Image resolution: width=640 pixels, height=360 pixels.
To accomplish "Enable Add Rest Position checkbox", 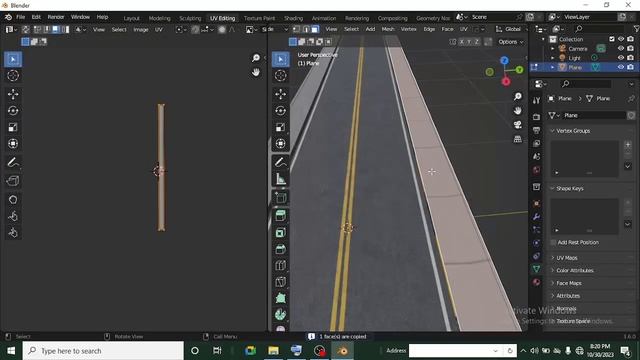I will 553,242.
